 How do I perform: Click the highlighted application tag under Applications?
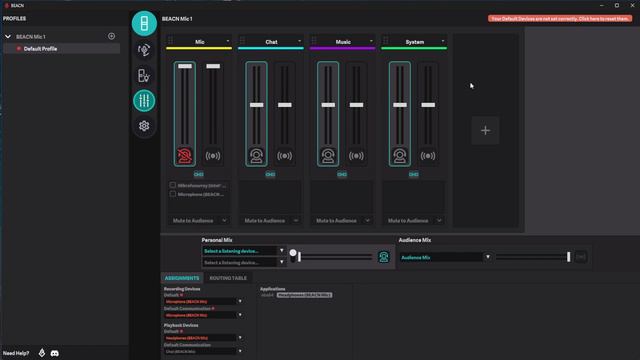pyautogui.click(x=304, y=295)
